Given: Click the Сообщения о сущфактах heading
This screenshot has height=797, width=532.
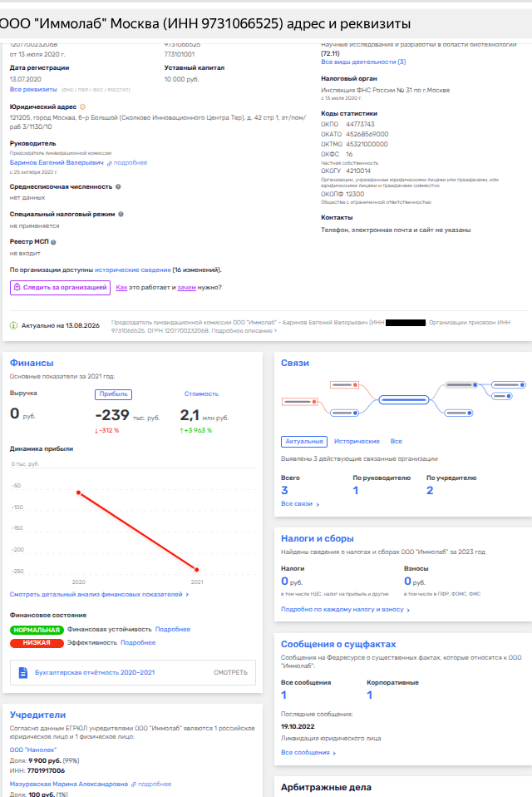Looking at the screenshot, I should (x=338, y=644).
